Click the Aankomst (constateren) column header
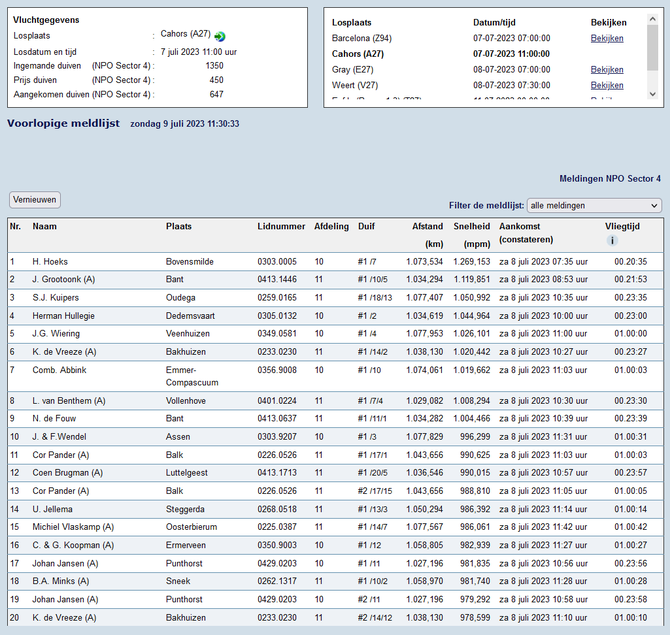Viewport: 670px width, 635px height. 526,233
